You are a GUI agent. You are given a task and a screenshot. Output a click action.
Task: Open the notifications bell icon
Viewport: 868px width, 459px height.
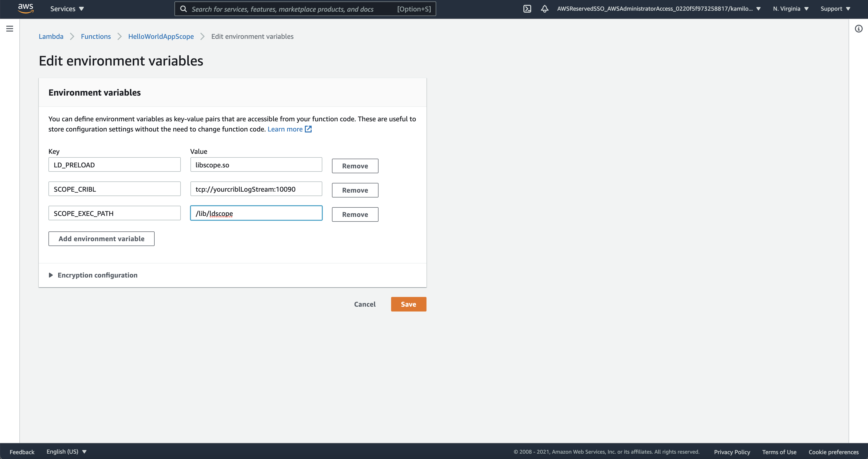coord(544,9)
